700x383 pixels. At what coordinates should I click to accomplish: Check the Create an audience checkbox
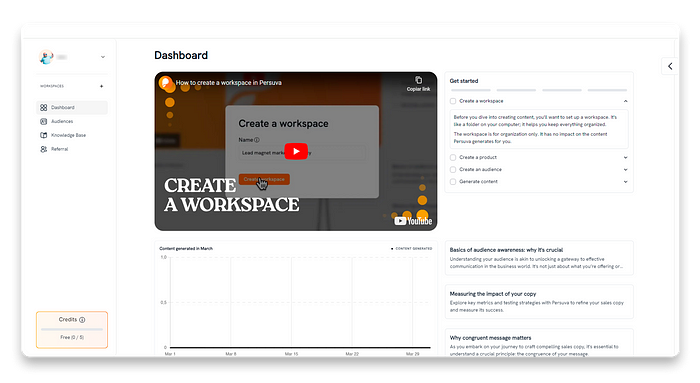[x=453, y=170]
